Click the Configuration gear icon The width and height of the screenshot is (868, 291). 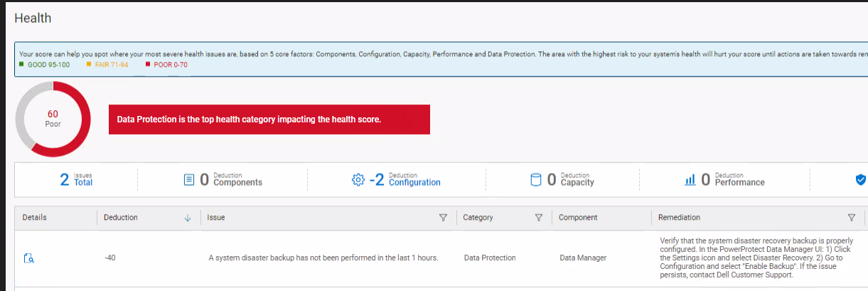coord(358,180)
